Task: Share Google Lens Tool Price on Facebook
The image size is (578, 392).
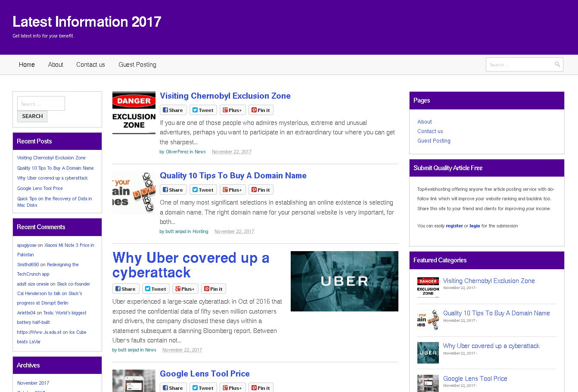Action: click(173, 388)
